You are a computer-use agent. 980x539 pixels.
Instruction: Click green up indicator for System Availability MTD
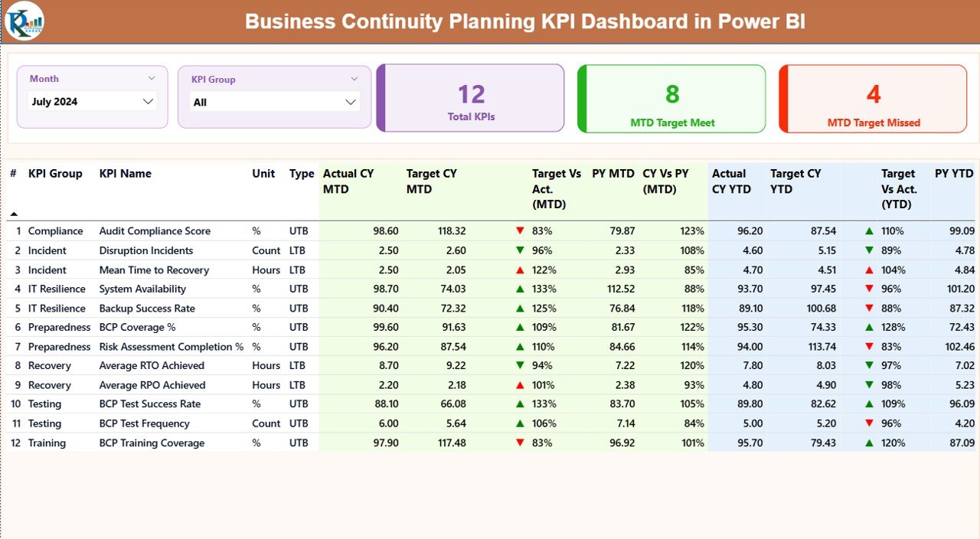click(x=520, y=289)
